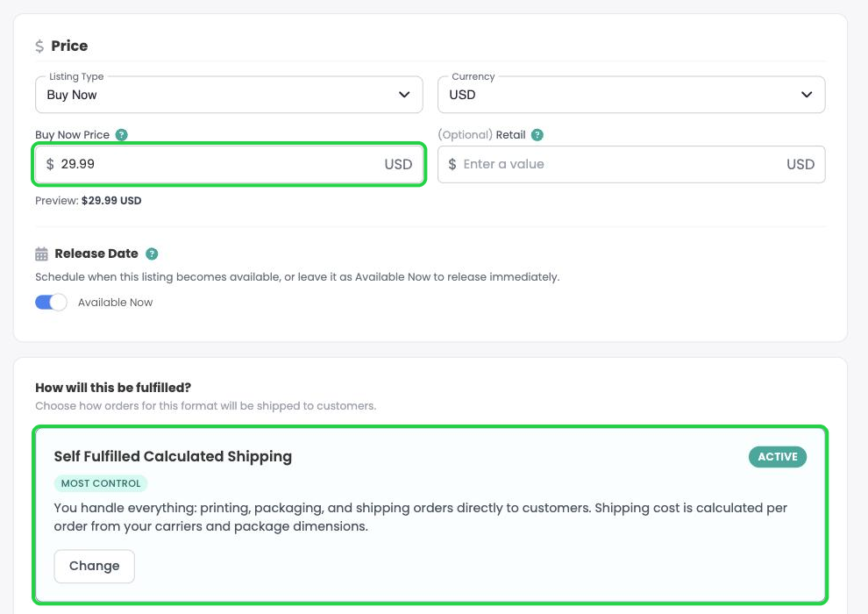Click the Currency chevron arrow

point(807,95)
